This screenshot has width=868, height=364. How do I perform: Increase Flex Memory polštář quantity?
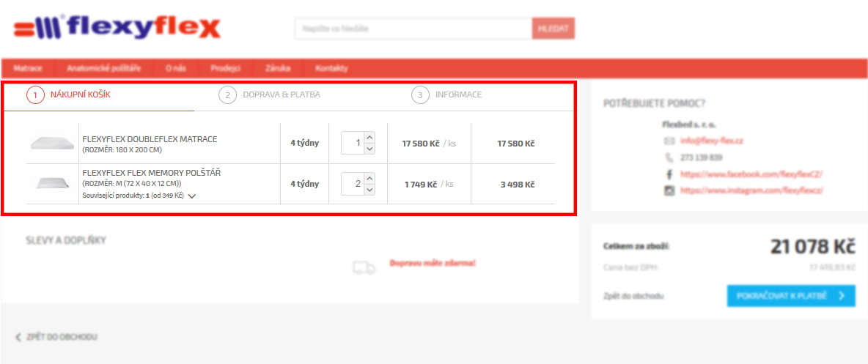tap(369, 178)
